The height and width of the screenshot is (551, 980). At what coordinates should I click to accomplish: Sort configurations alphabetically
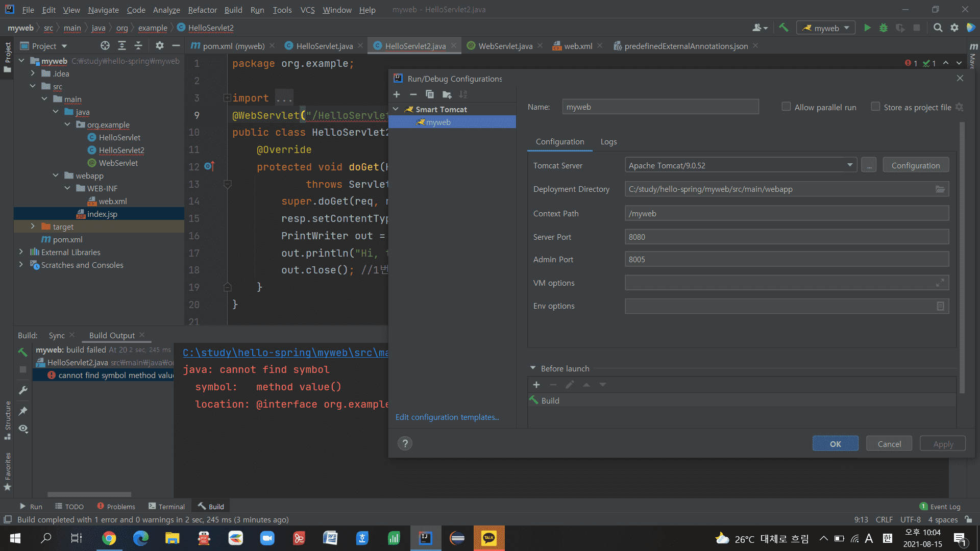(x=463, y=94)
